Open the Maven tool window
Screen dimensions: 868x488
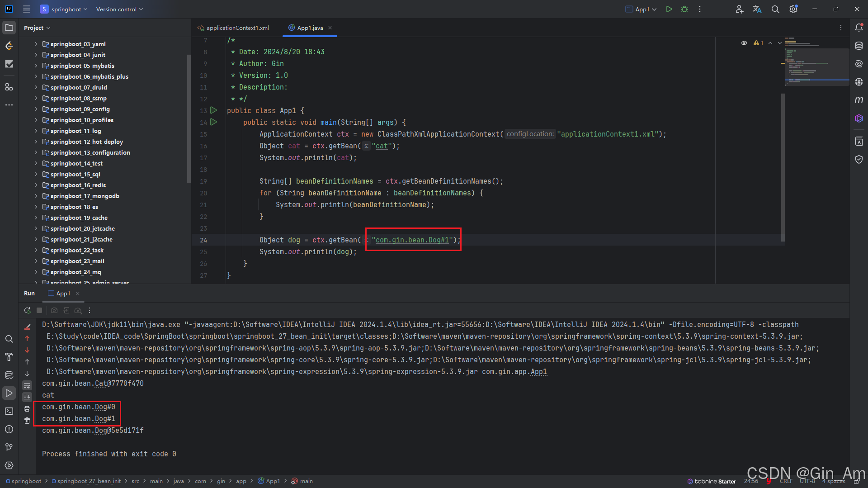pyautogui.click(x=859, y=100)
